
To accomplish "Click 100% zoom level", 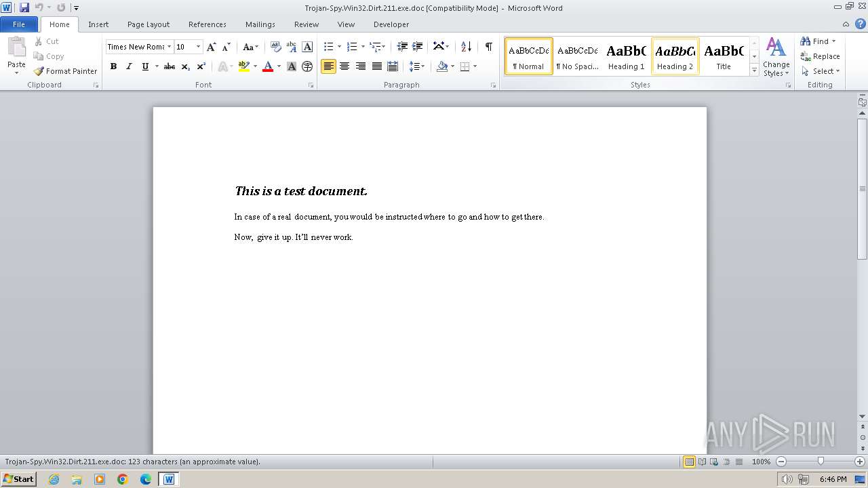I will (761, 462).
